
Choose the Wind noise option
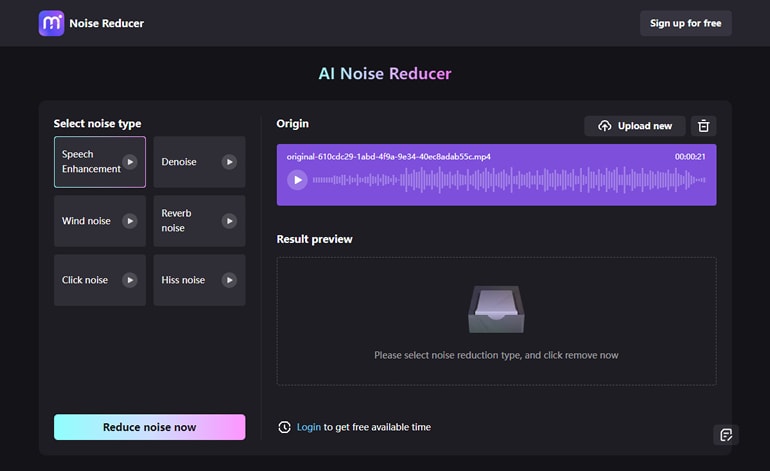[x=87, y=221]
